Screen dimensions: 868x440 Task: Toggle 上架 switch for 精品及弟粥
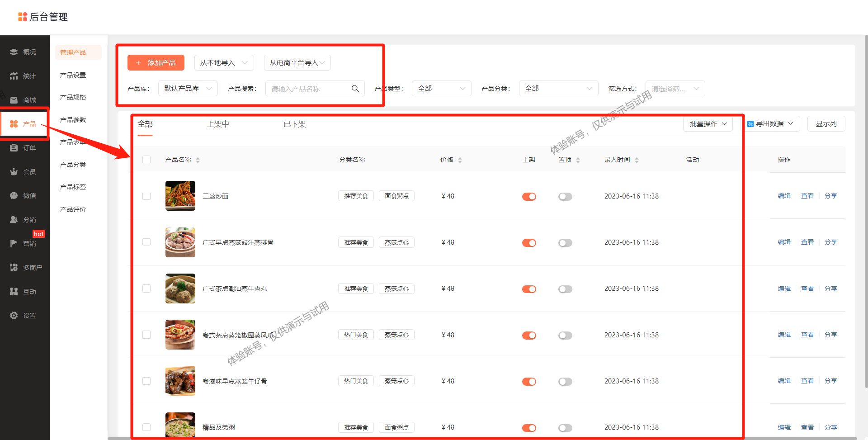pos(529,428)
